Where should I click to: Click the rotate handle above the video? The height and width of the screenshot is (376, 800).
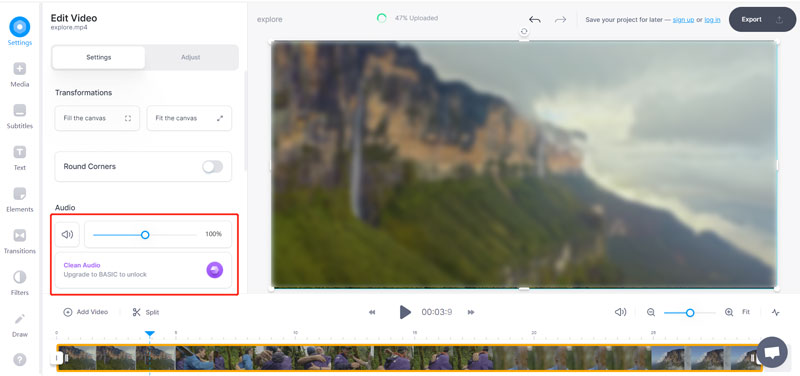pyautogui.click(x=524, y=32)
